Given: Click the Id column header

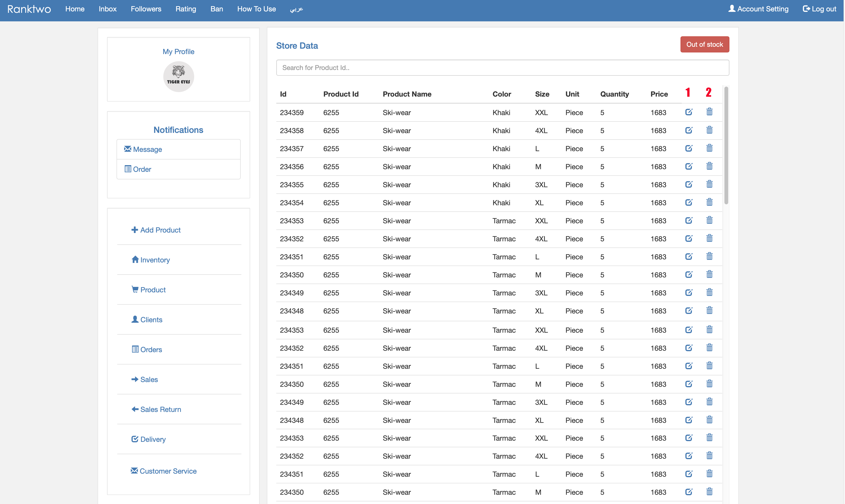Looking at the screenshot, I should point(283,94).
